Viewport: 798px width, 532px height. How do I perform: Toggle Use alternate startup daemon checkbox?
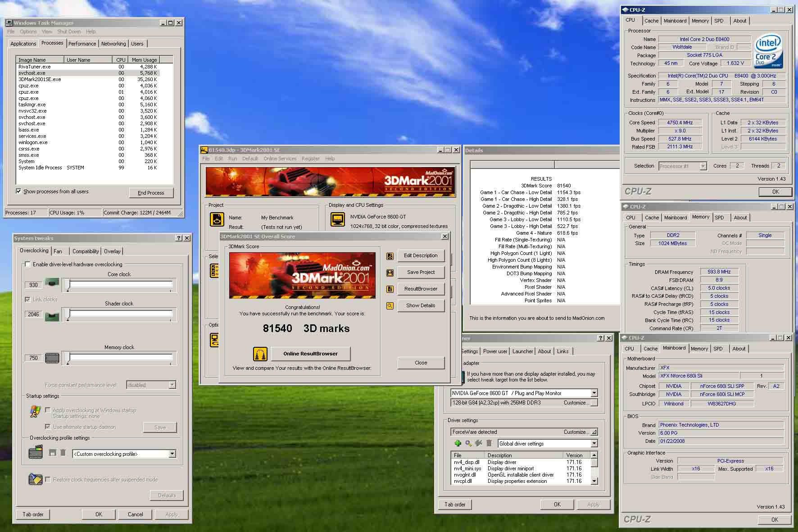pos(48,427)
